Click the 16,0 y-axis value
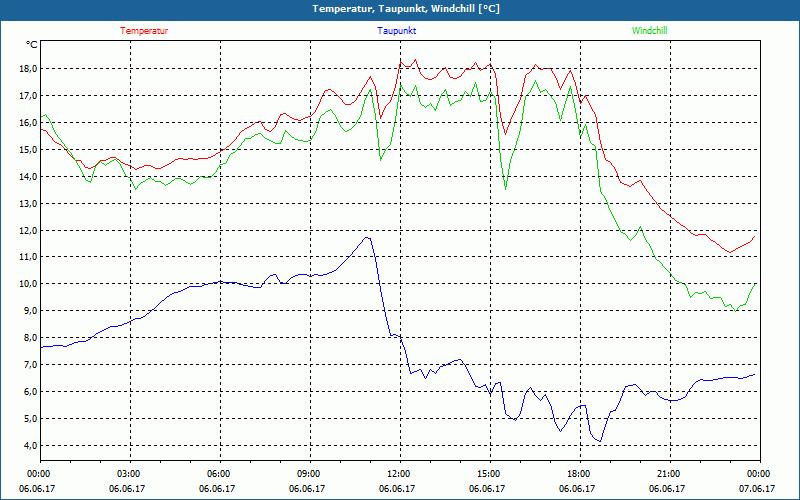Image resolution: width=800 pixels, height=500 pixels. 29,123
